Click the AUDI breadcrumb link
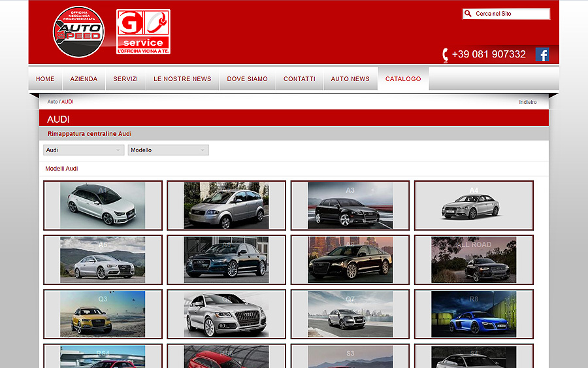 [67, 102]
